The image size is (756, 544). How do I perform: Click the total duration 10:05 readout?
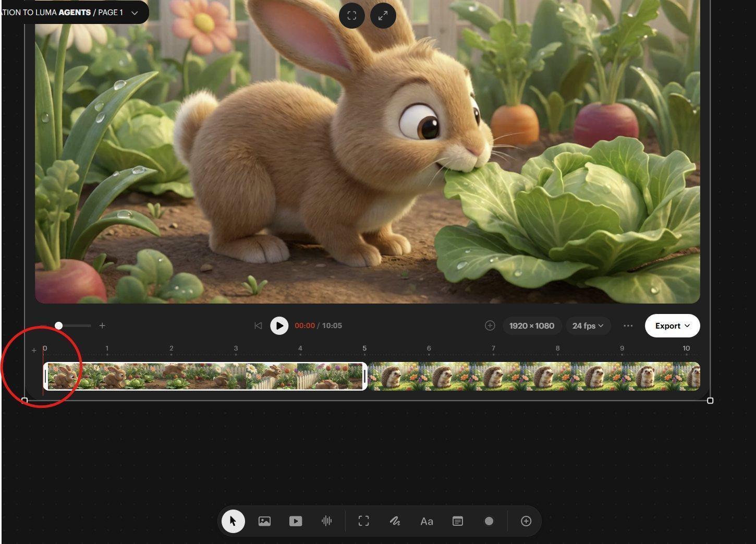332,325
